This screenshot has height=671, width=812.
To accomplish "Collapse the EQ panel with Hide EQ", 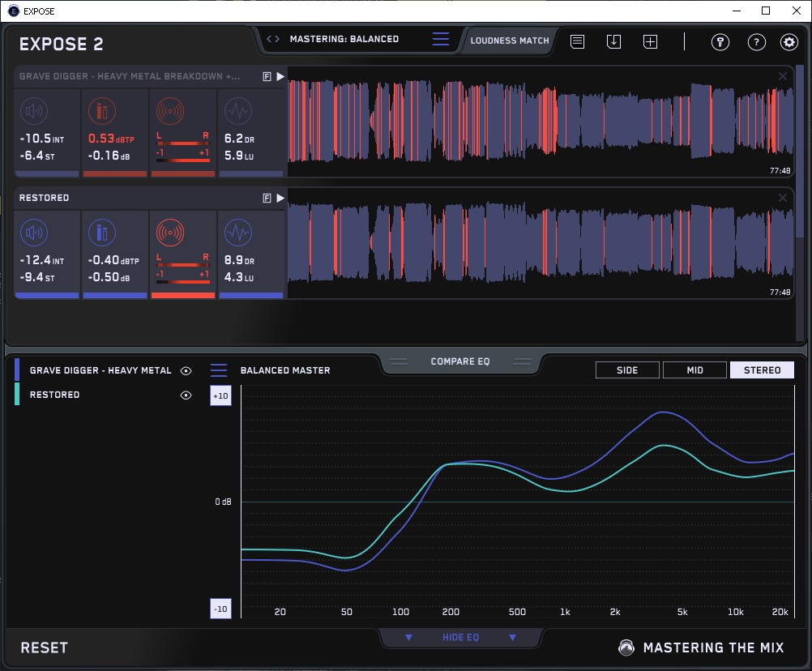I will click(460, 637).
